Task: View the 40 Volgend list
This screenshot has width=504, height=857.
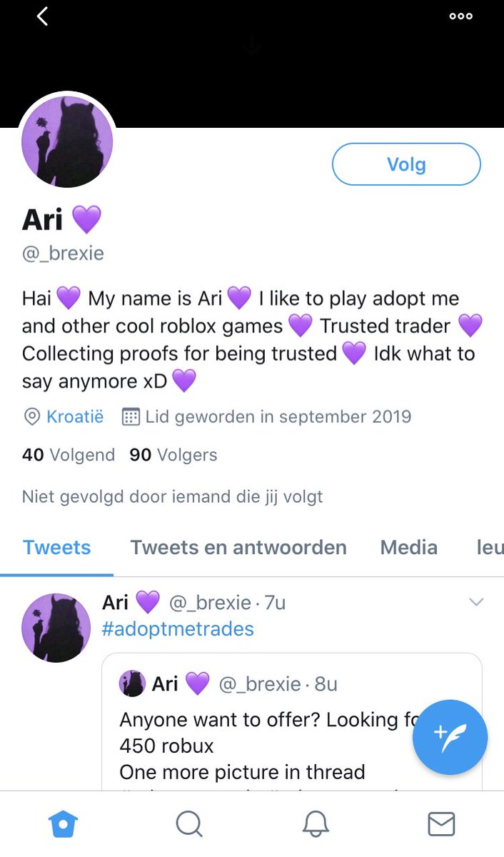Action: (69, 455)
